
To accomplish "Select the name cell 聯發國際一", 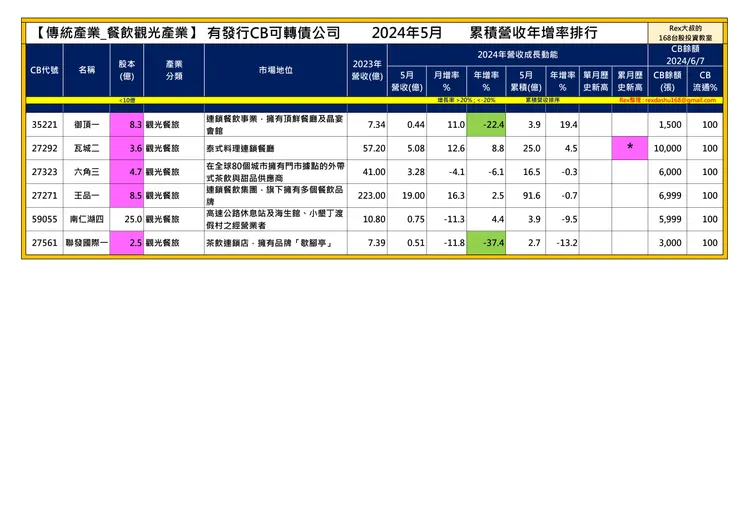I will point(87,243).
